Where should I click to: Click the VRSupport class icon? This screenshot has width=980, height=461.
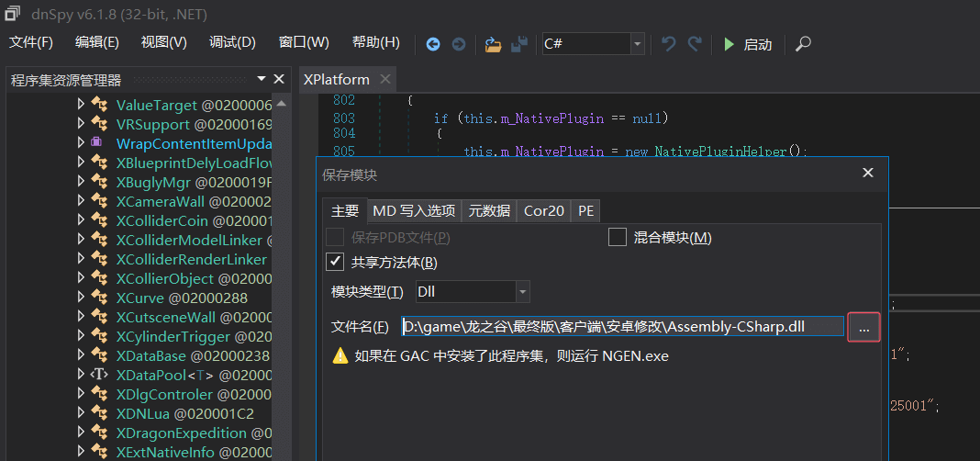(x=99, y=124)
